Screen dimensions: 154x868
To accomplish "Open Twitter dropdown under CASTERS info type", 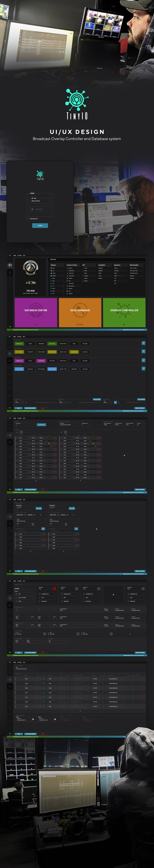I will pyautogui.click(x=25, y=601).
